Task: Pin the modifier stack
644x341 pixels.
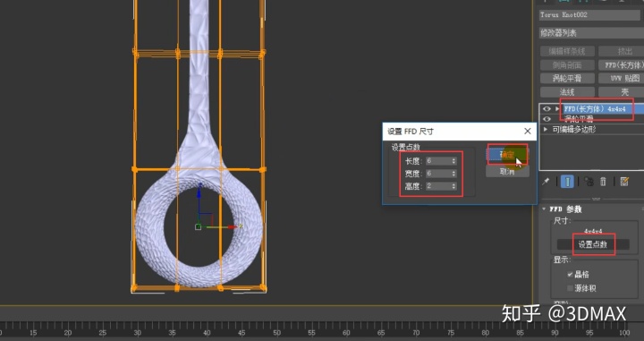Action: pos(546,182)
